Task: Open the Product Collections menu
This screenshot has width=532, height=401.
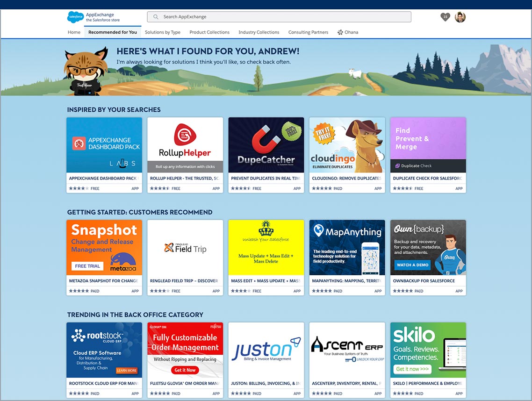Action: [209, 32]
